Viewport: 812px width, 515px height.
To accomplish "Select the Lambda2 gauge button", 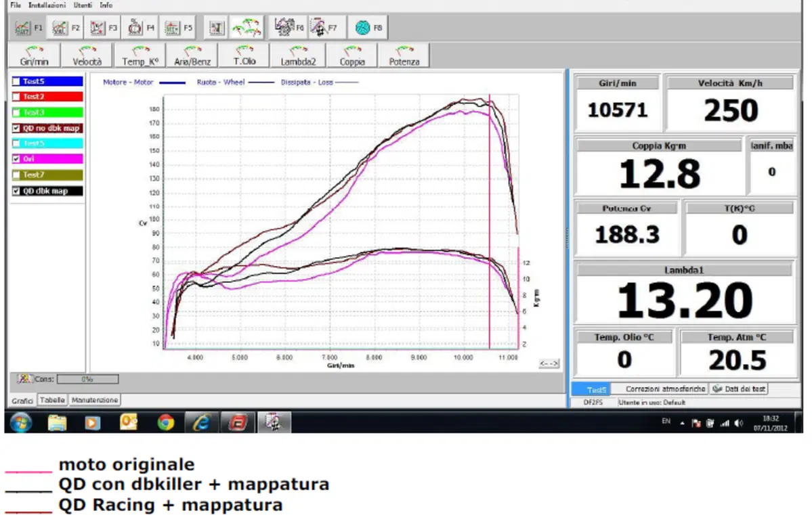I will [298, 56].
